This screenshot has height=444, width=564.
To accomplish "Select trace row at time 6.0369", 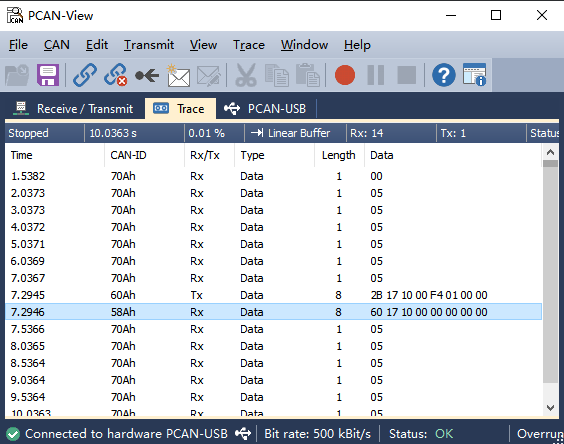I will click(x=273, y=261).
